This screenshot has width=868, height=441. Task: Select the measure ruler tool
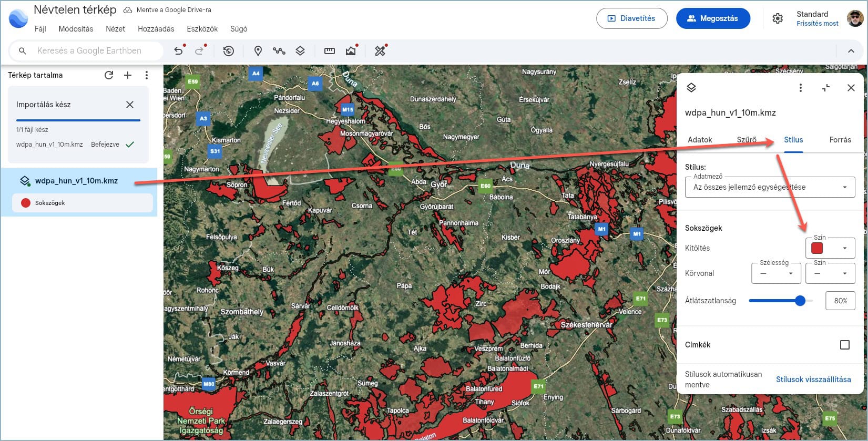(x=330, y=51)
